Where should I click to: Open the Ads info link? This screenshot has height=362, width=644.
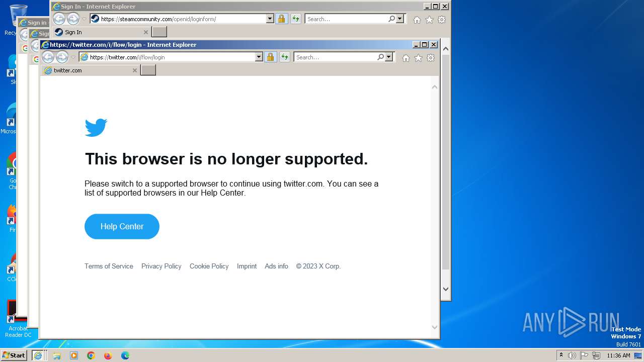(x=276, y=266)
